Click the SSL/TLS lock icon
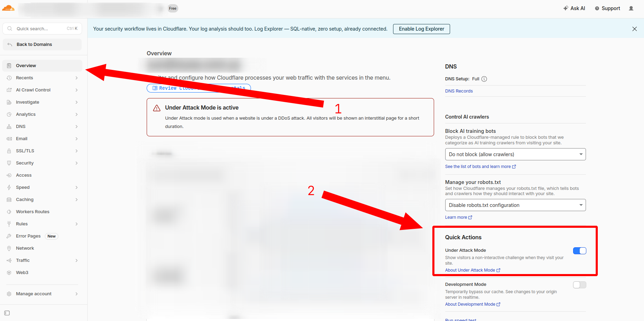Viewport: 644px width, 321px height. (x=9, y=151)
